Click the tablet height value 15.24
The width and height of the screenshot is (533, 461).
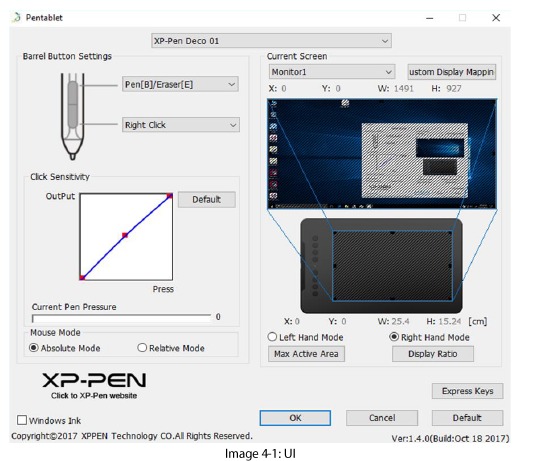449,322
